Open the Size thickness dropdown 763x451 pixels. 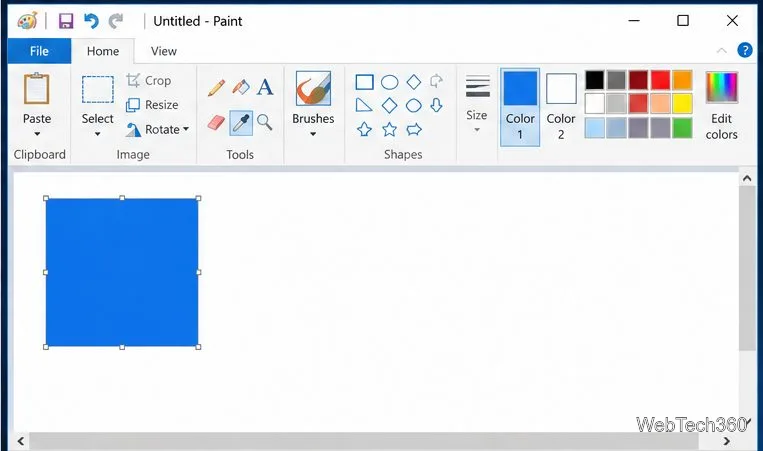tap(477, 105)
